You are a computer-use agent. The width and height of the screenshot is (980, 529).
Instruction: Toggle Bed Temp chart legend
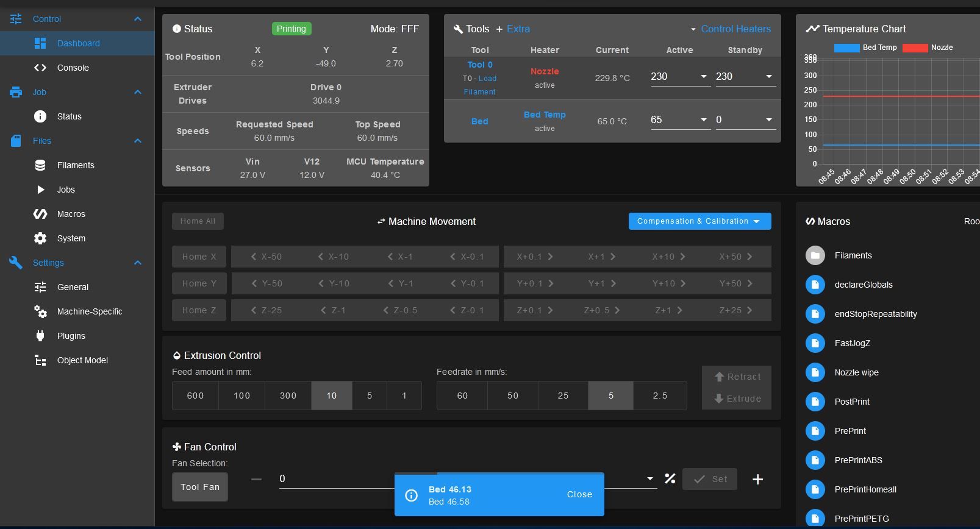[865, 48]
